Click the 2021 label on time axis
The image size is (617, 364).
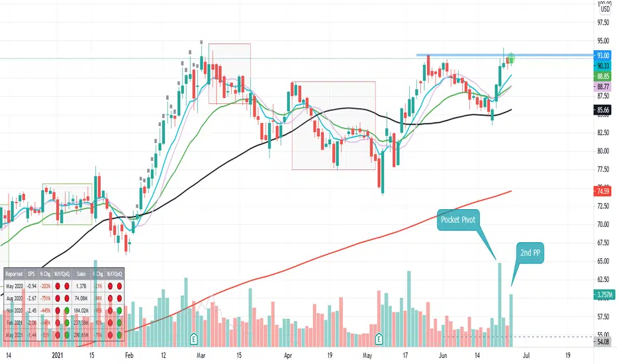point(58,355)
